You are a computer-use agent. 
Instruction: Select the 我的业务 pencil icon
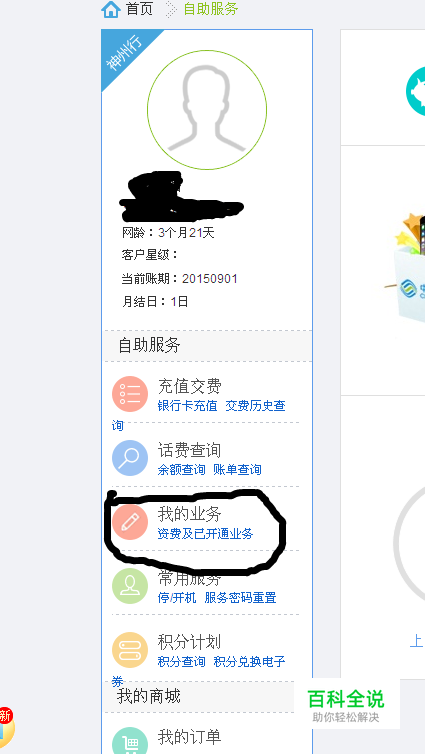click(x=130, y=522)
